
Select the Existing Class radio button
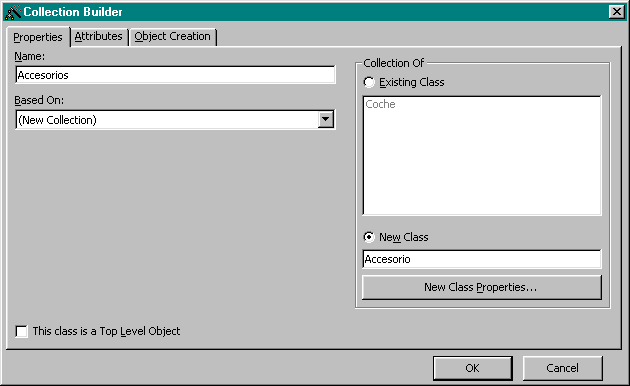click(x=369, y=82)
